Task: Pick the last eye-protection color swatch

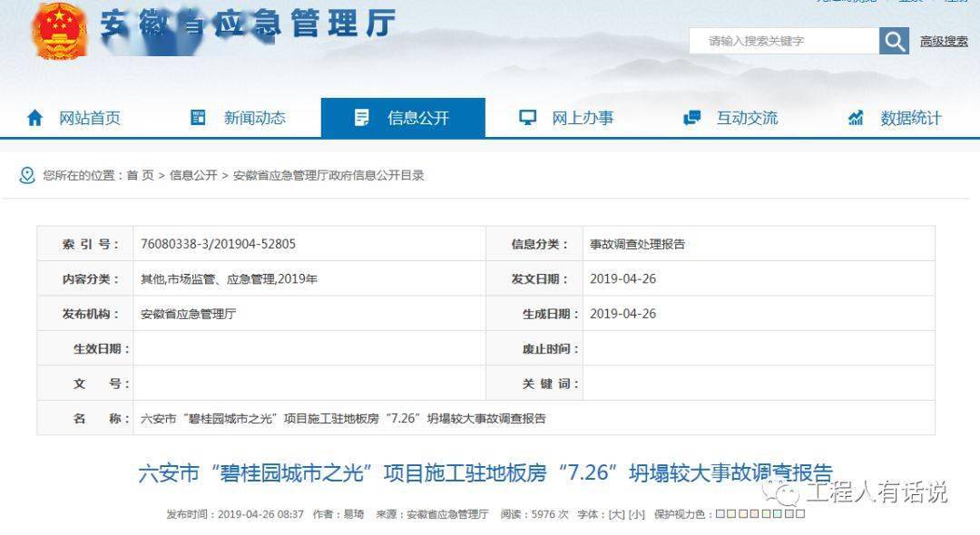Action: click(800, 514)
